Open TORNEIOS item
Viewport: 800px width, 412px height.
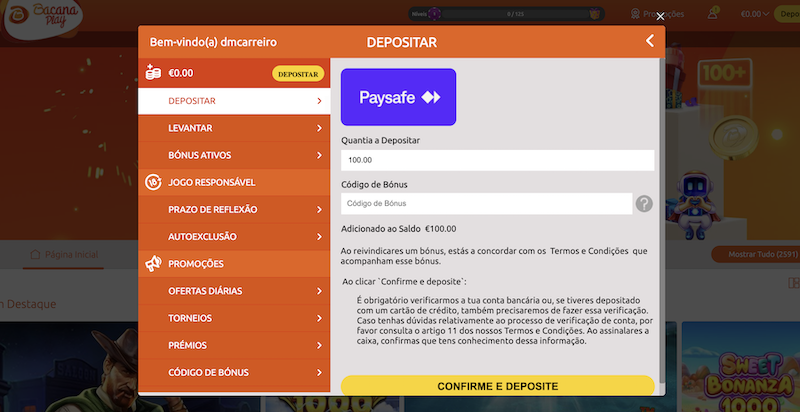[234, 318]
